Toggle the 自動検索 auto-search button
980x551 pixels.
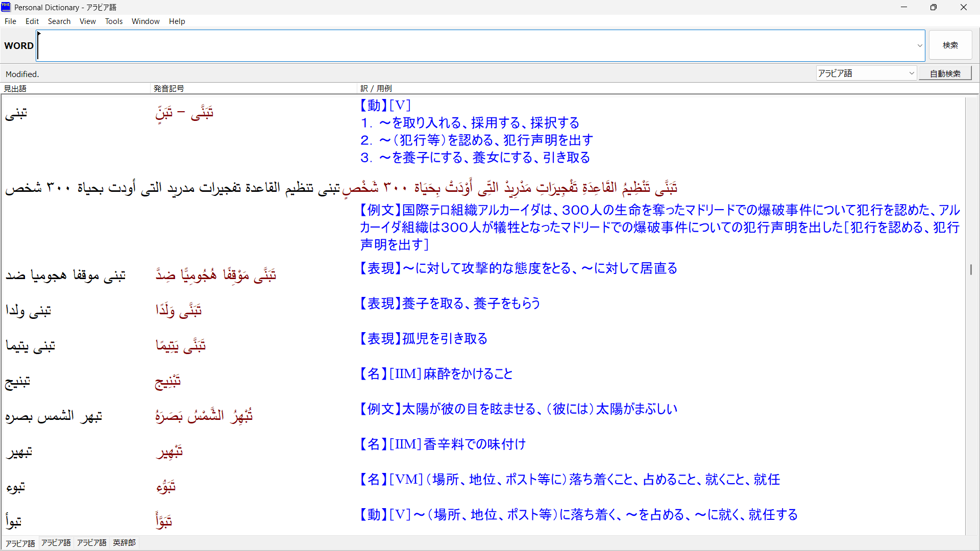coord(945,73)
